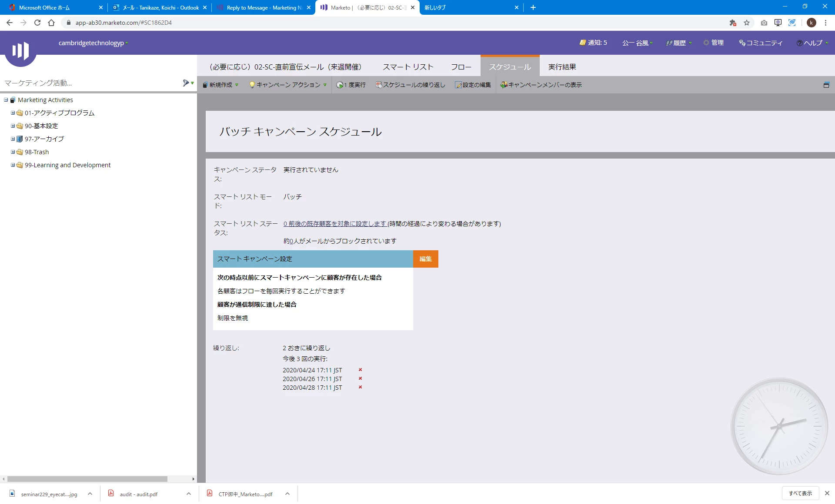Click the collapse panel icon at toolbar right
This screenshot has height=504, width=835.
826,85
